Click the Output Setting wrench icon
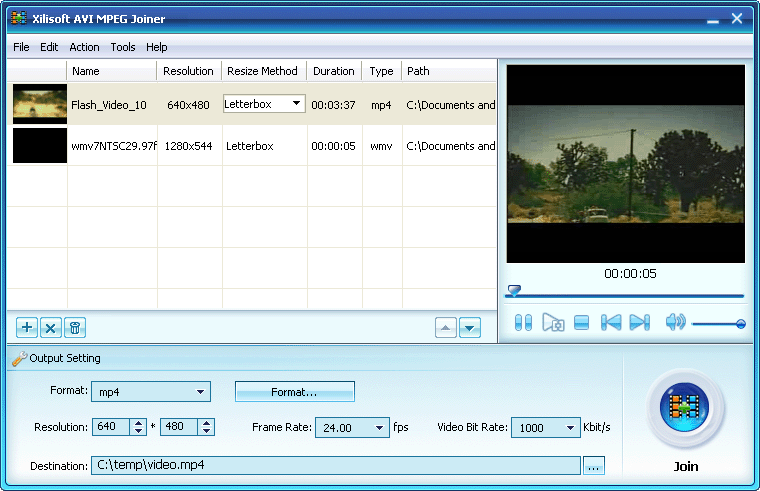 (x=19, y=359)
